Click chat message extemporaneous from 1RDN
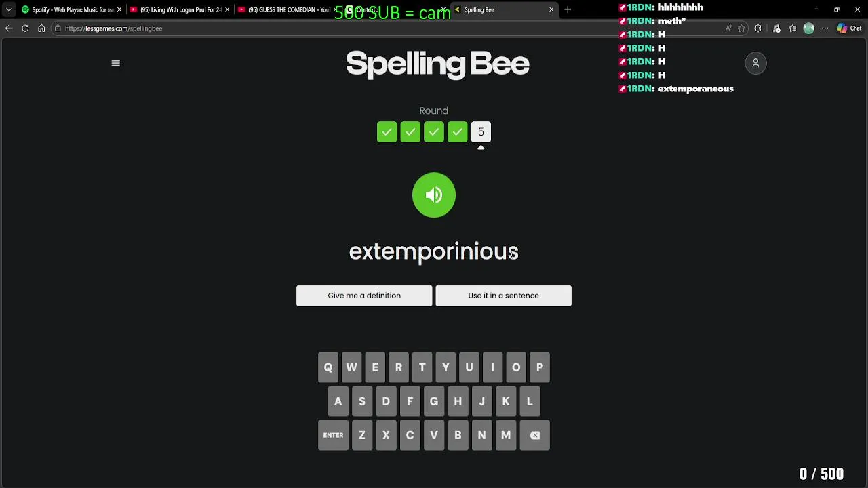This screenshot has width=868, height=488. coord(696,89)
